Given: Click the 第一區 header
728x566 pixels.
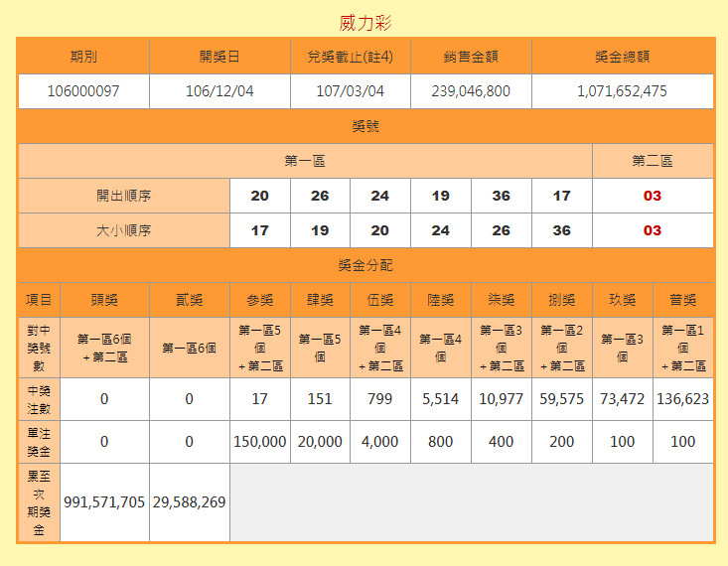Looking at the screenshot, I should tap(305, 161).
